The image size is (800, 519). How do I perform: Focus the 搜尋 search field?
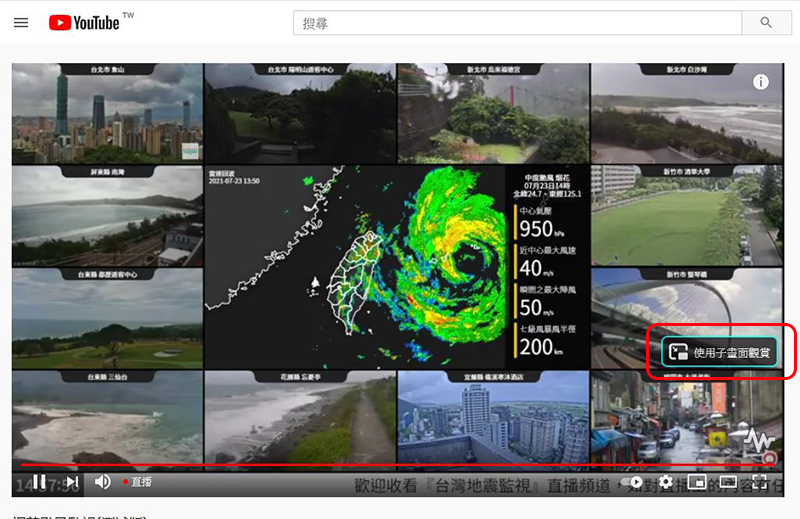point(517,23)
